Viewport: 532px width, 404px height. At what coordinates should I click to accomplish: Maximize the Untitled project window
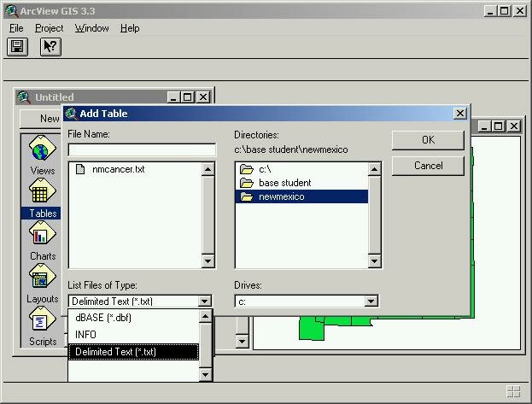187,97
